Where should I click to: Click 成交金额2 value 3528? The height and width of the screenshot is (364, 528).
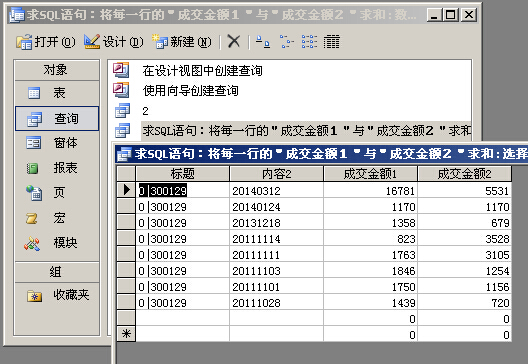click(x=464, y=239)
